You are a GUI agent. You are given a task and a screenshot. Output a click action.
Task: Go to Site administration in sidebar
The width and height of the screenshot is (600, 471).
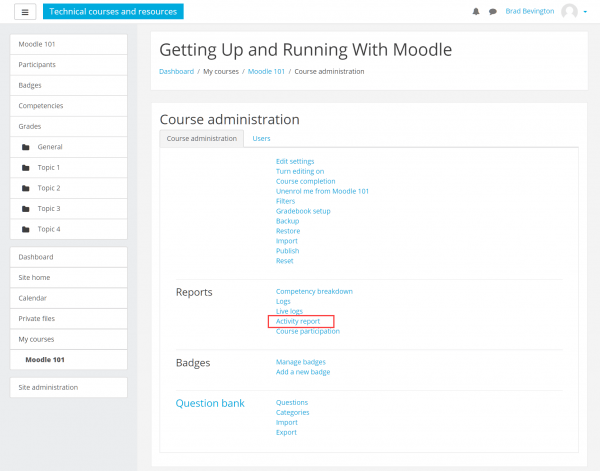click(48, 387)
